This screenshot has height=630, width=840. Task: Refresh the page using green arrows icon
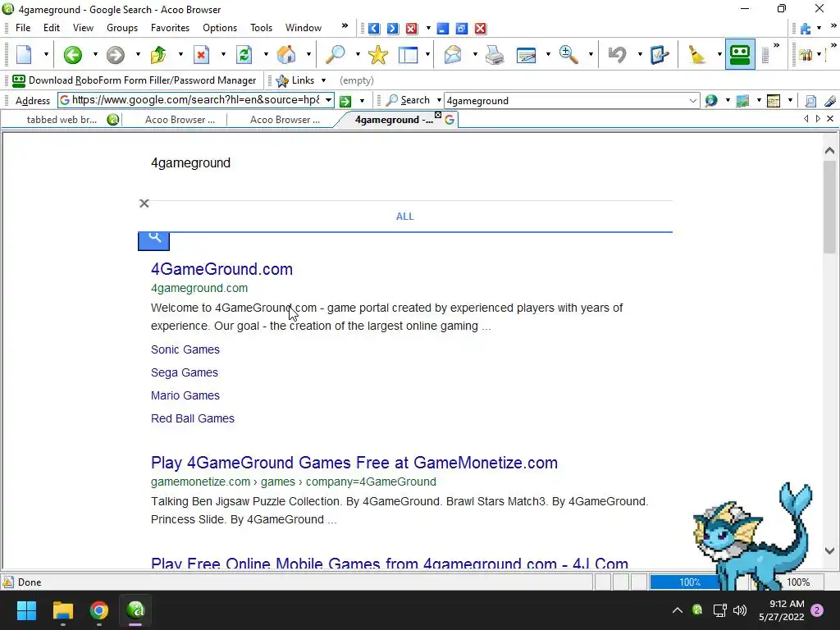pyautogui.click(x=244, y=54)
